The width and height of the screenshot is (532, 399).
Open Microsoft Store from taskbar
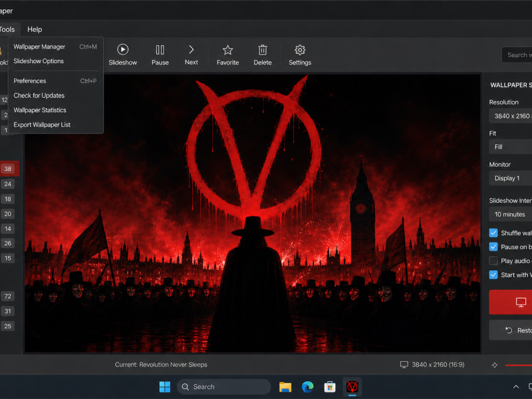pos(330,387)
